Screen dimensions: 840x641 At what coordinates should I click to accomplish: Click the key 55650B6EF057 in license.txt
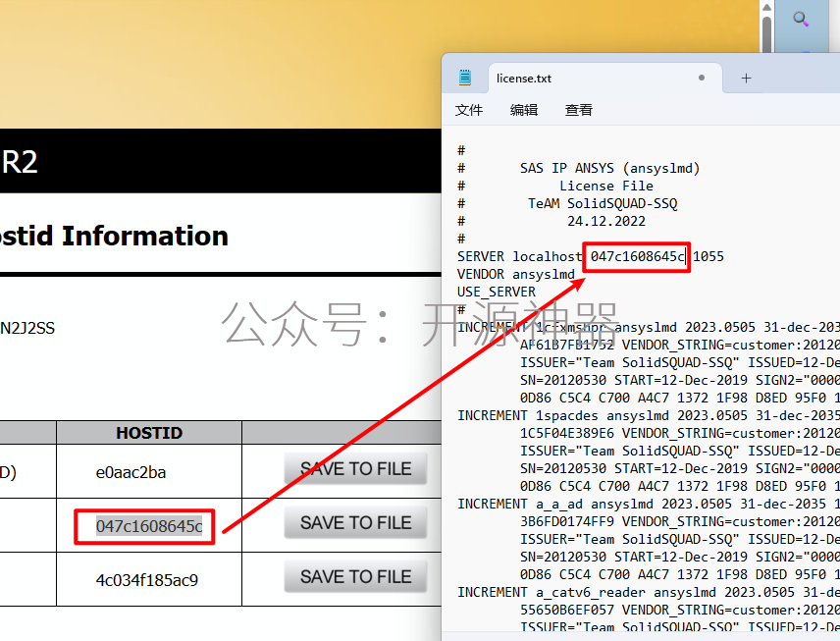(x=567, y=611)
